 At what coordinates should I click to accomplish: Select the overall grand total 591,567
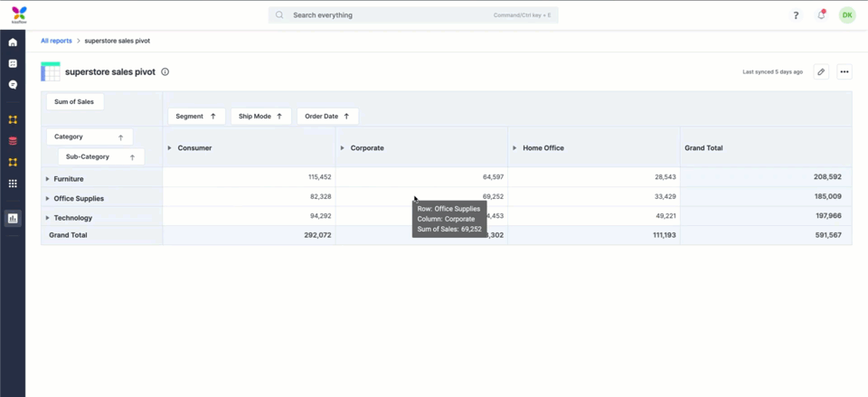tap(766, 235)
